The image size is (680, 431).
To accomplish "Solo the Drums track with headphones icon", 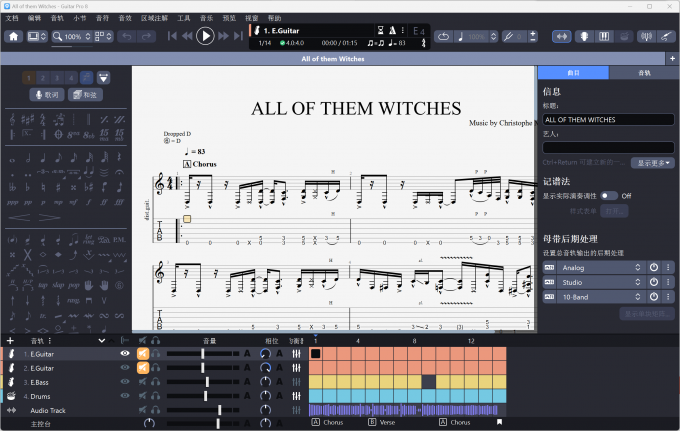I will tap(156, 396).
